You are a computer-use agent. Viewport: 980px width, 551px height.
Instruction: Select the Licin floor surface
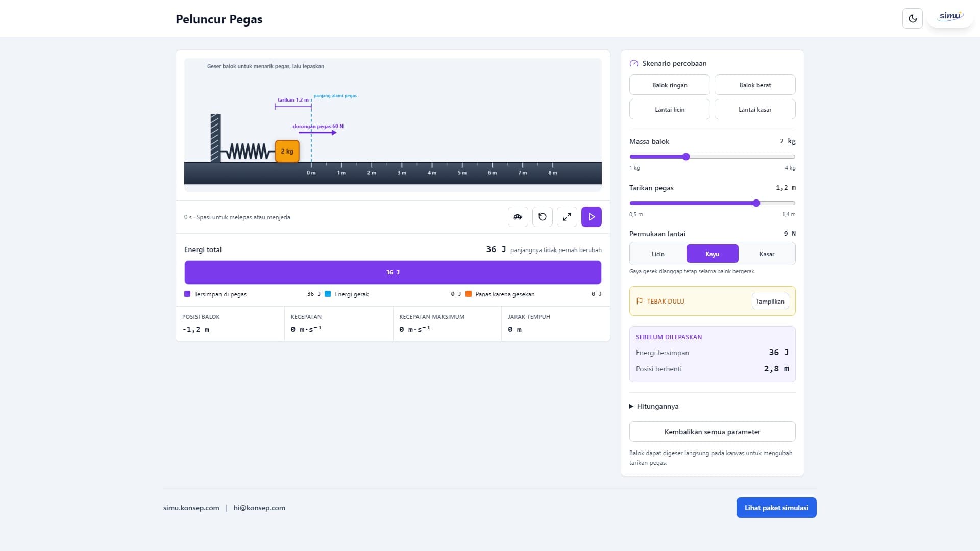point(658,254)
